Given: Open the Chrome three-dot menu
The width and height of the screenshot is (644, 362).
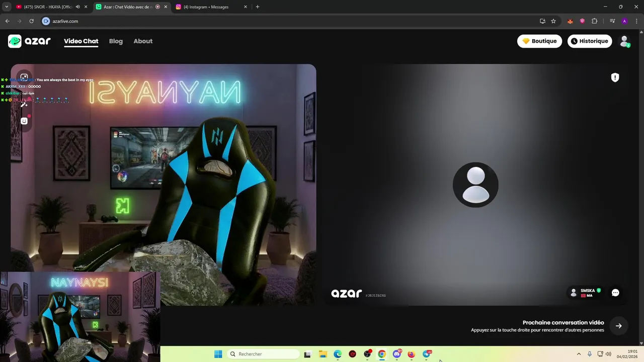Looking at the screenshot, I should pos(636,21).
